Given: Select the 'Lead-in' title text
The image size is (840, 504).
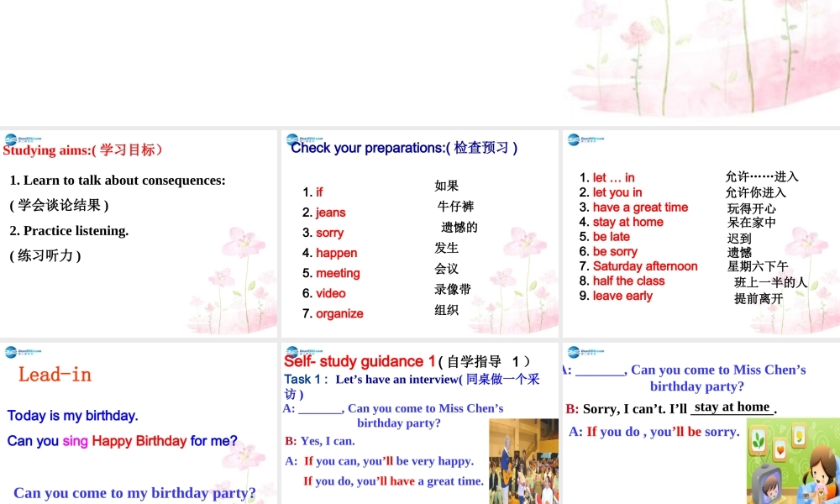Looking at the screenshot, I should (x=55, y=375).
